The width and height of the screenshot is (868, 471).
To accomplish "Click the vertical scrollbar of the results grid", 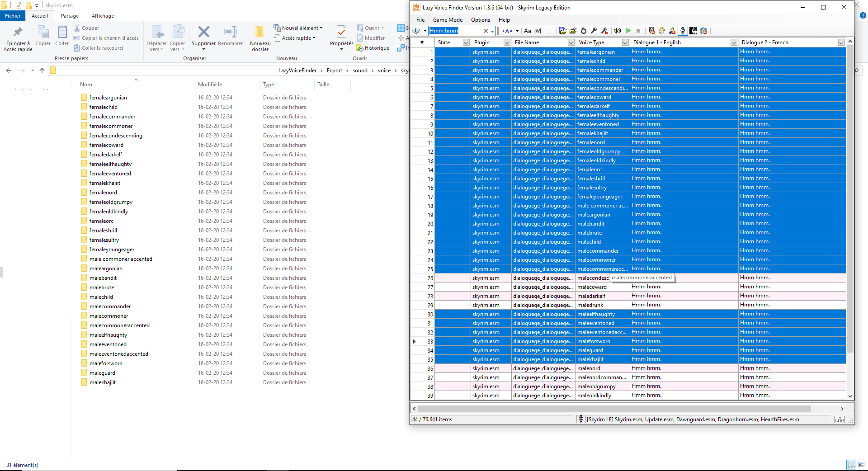I will [x=850, y=199].
